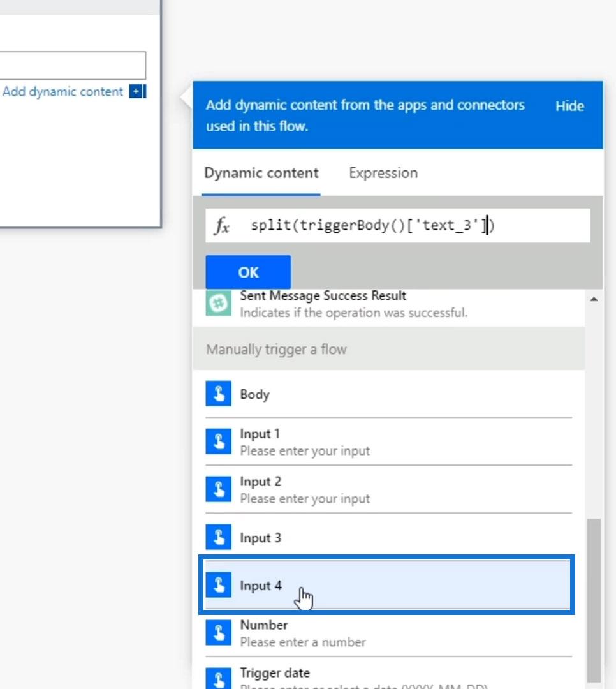Click inside the split expression input field
This screenshot has width=616, height=689.
pyautogui.click(x=398, y=225)
